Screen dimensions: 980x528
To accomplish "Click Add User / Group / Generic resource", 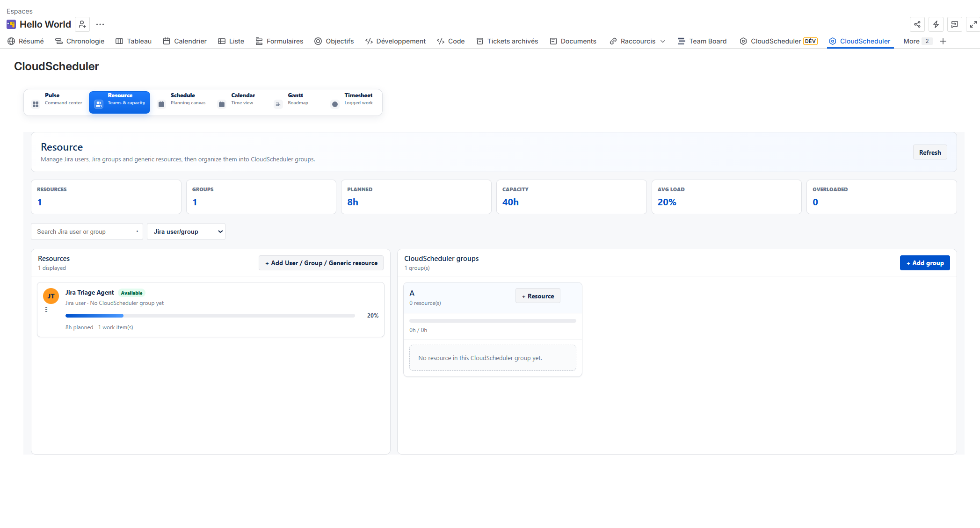I will pos(321,263).
